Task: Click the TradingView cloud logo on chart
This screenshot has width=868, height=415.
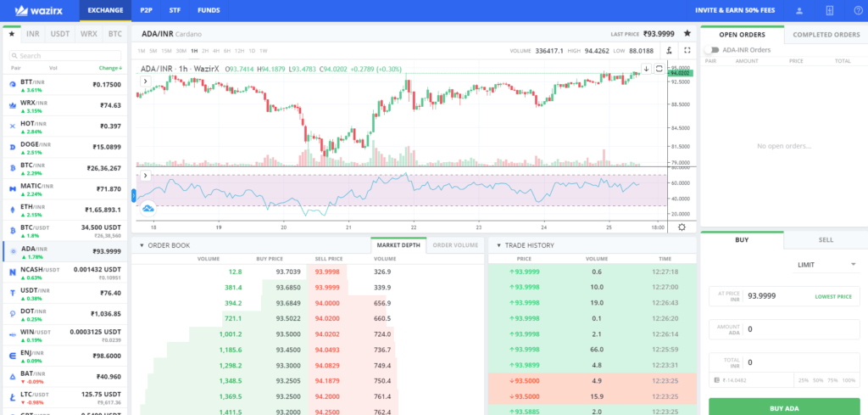Action: 148,208
